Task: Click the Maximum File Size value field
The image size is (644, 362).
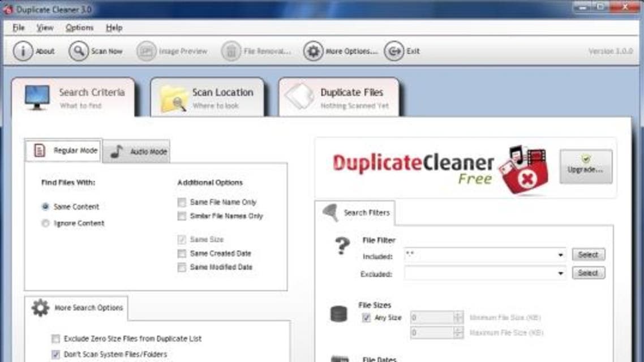Action: [x=432, y=333]
